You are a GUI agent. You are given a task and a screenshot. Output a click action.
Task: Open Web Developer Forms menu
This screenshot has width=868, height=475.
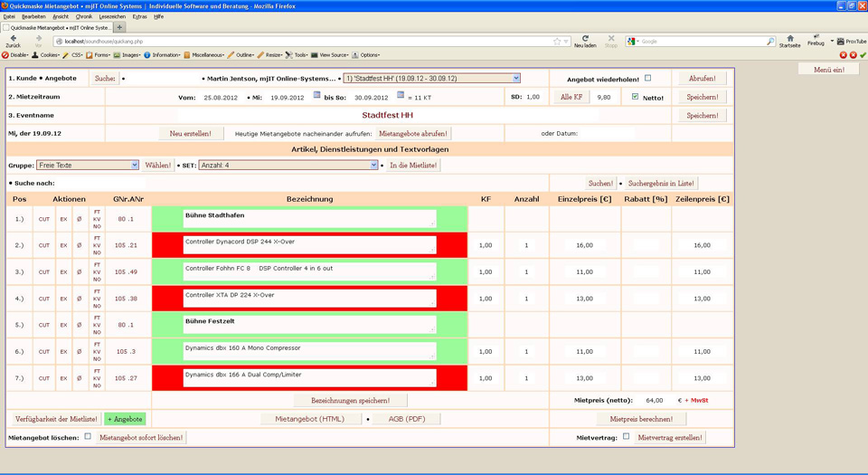point(98,55)
